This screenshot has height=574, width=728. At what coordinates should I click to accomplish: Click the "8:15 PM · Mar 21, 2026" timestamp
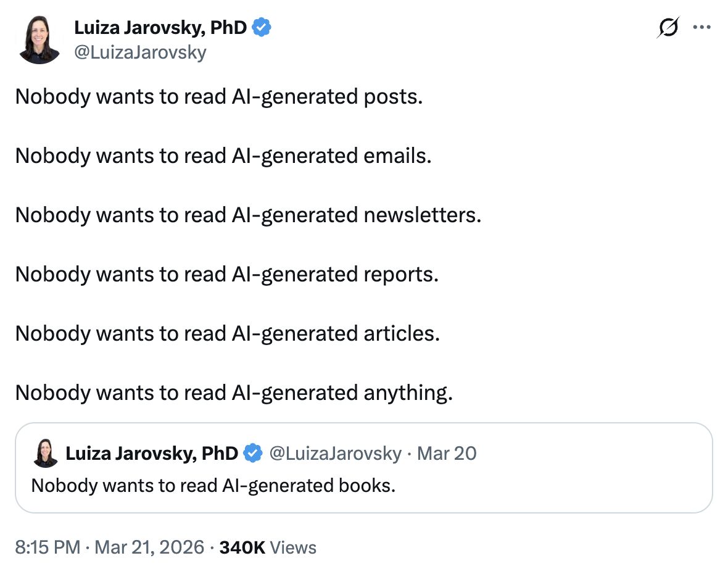[110, 547]
